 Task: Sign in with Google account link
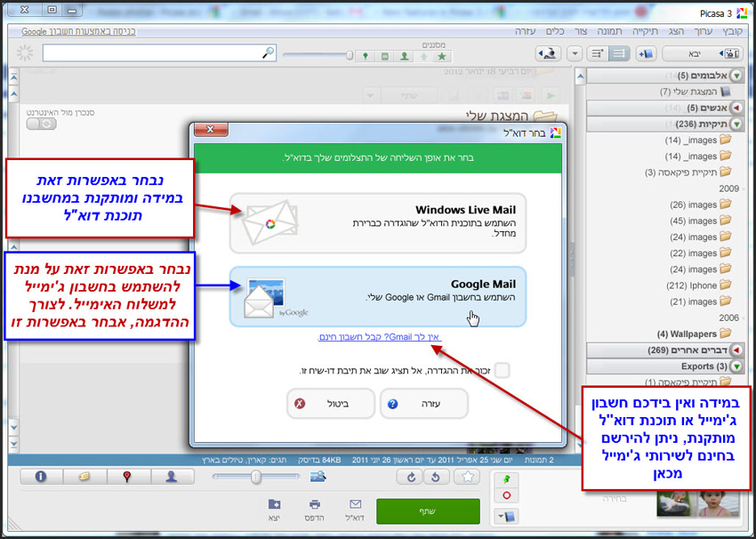(78, 31)
